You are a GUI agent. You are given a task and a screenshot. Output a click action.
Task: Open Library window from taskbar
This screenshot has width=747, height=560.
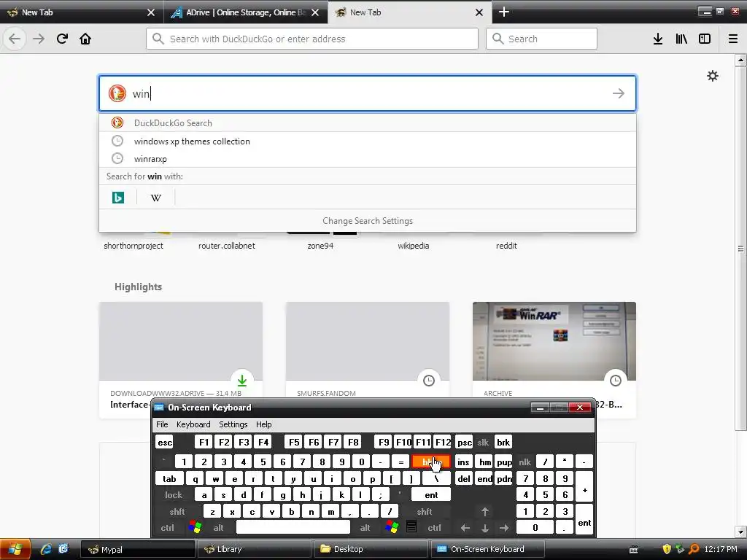click(253, 549)
